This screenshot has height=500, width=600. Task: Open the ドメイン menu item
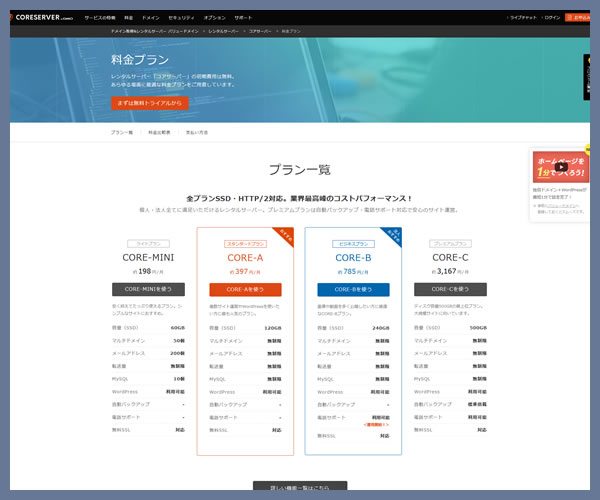click(x=151, y=18)
